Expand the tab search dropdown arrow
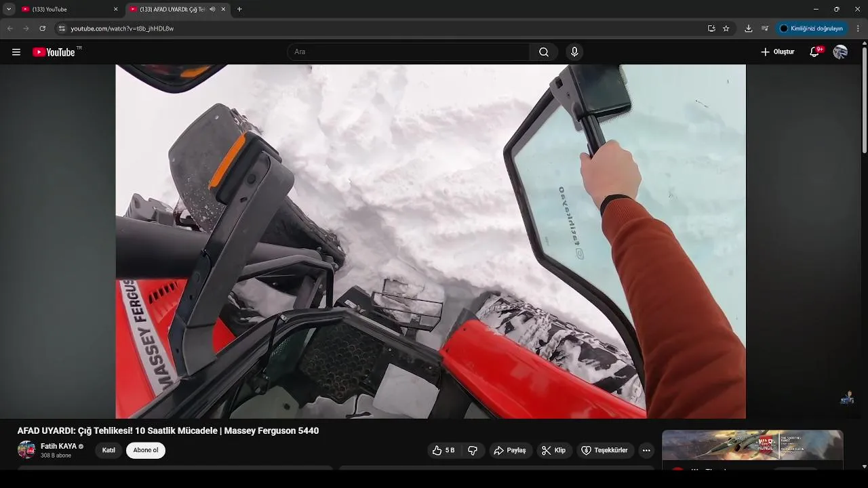Screen dimensions: 868x488 (x=9, y=9)
